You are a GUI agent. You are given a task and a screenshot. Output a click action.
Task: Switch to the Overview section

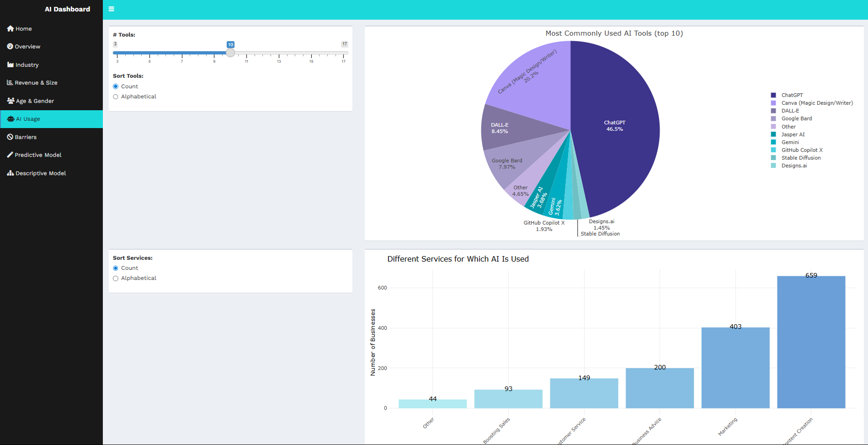[27, 46]
